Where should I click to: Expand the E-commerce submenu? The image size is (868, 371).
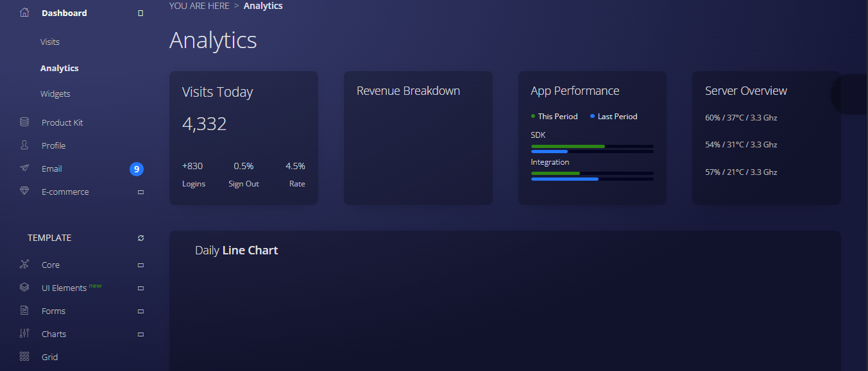coord(140,192)
